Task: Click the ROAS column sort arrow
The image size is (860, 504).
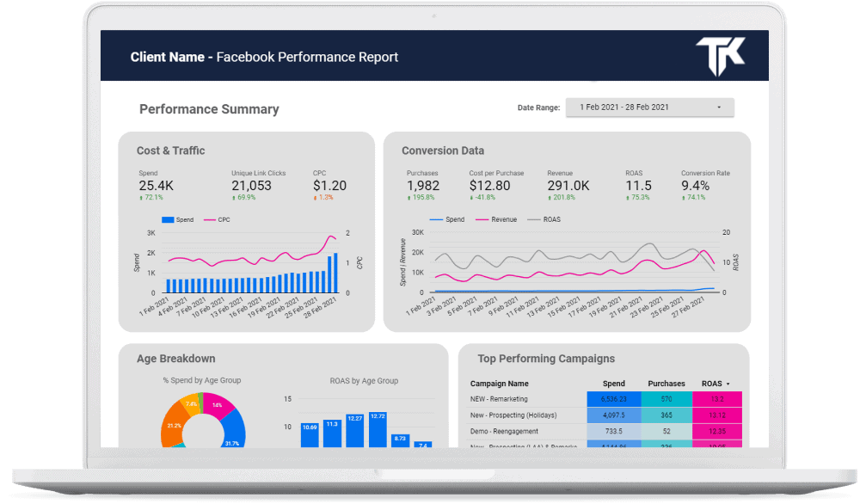Action: click(x=728, y=384)
